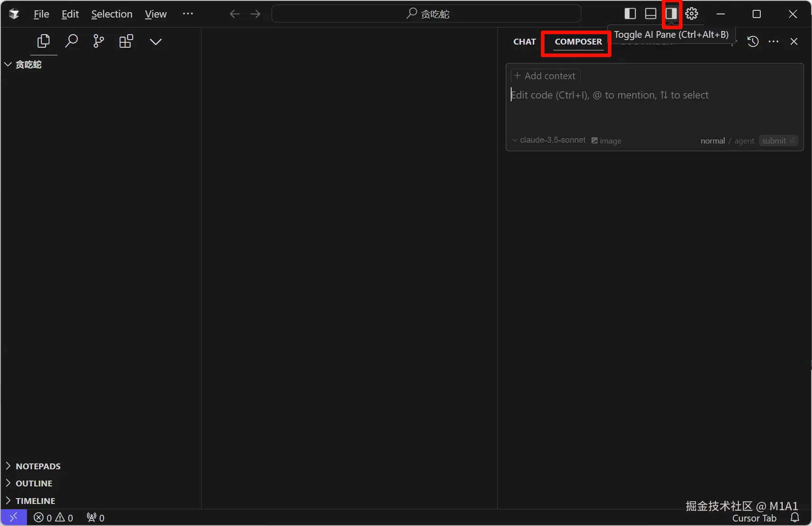
Task: Open the File menu
Action: pos(41,14)
